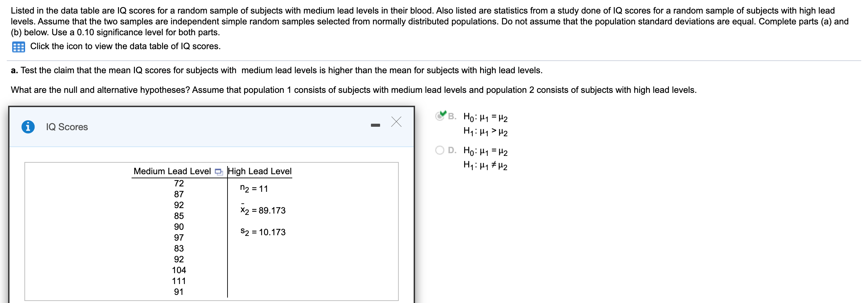Collapse the IQ Scores panel using the dash control
Screen dimensions: 868x303
(x=375, y=125)
